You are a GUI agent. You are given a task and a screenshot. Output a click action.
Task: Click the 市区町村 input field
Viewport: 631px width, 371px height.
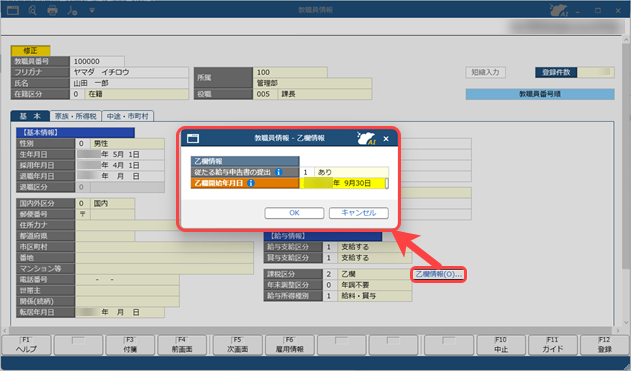164,247
